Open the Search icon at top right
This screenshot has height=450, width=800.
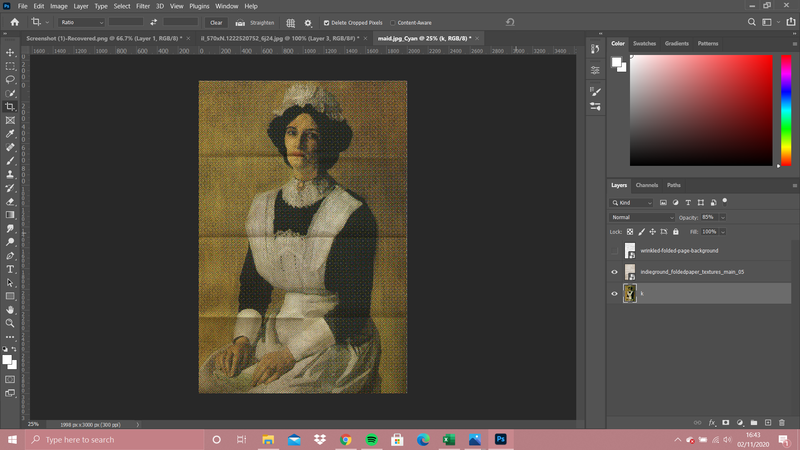752,22
